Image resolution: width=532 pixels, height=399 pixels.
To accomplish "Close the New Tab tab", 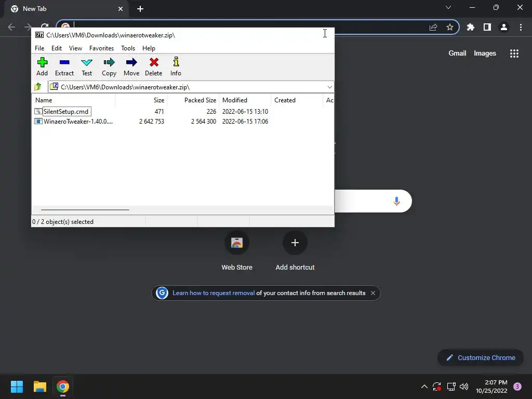I will [x=121, y=9].
